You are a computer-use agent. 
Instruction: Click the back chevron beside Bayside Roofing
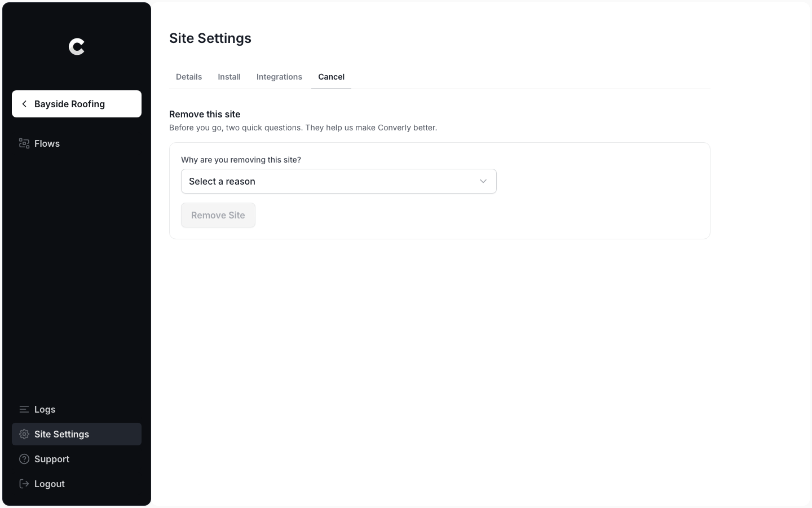(x=24, y=104)
